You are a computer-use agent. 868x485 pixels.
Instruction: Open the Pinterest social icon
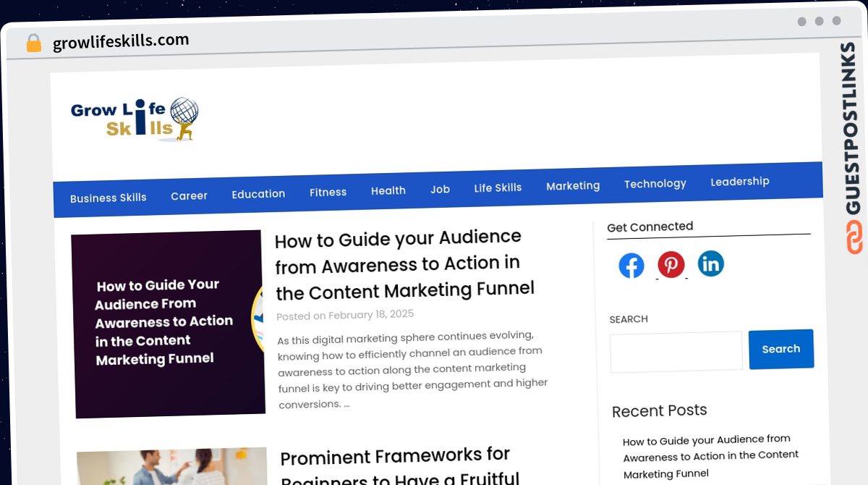671,264
